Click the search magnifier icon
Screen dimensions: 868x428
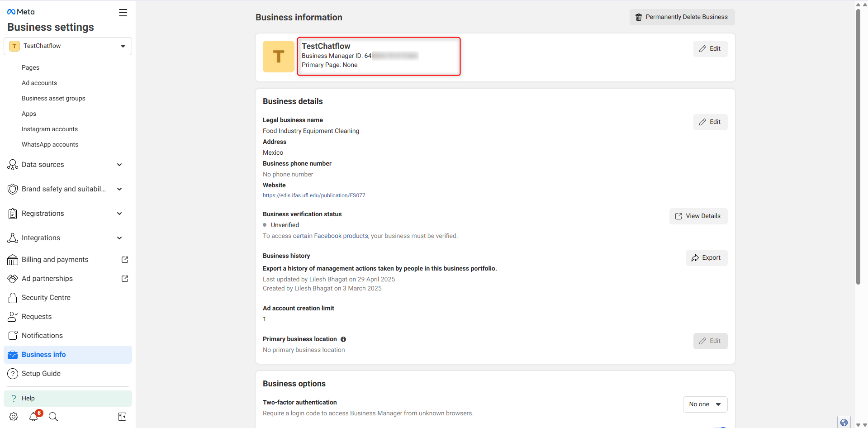(53, 417)
